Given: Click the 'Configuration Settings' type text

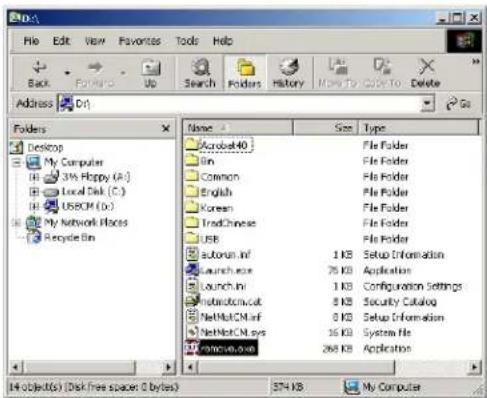Looking at the screenshot, I should (x=413, y=286).
